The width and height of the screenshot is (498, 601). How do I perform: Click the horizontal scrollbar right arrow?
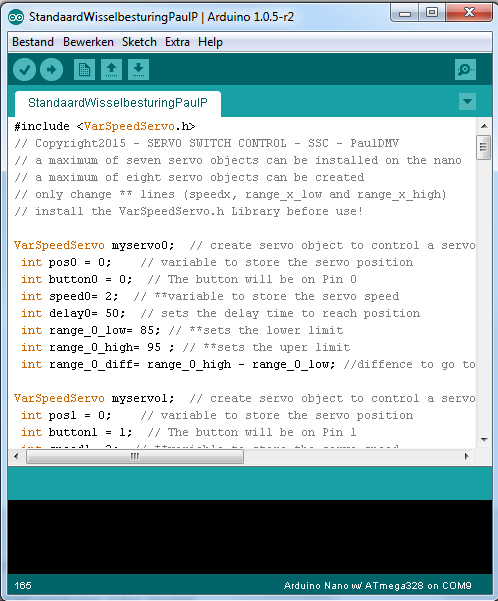coord(467,456)
